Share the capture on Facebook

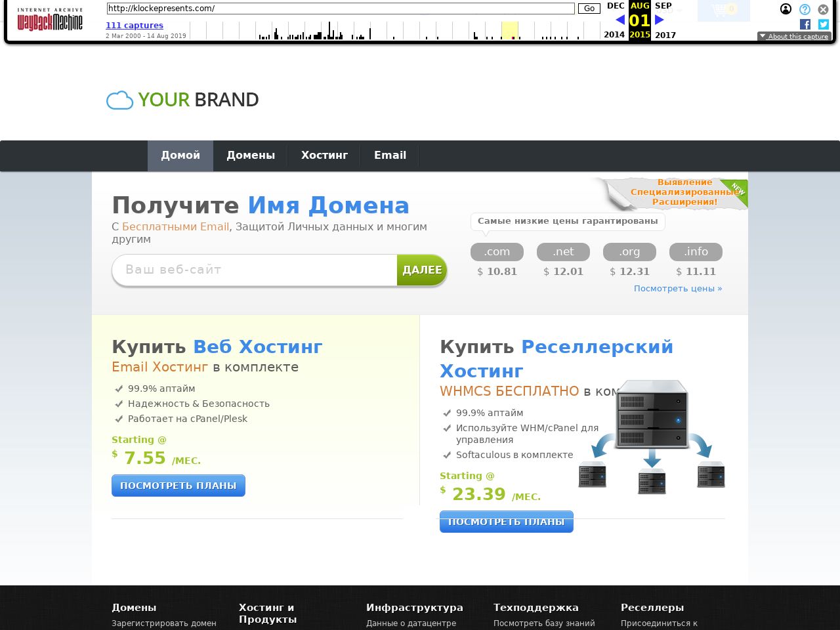[805, 24]
